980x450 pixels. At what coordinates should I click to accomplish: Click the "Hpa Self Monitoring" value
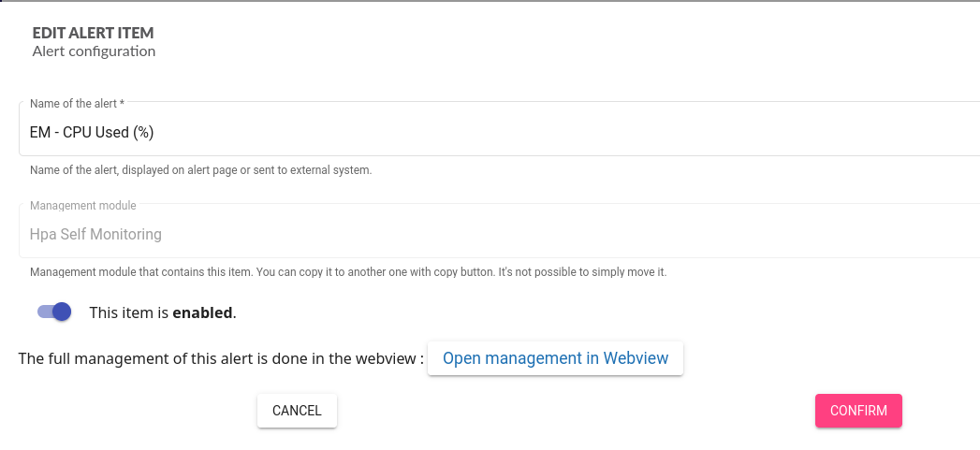95,234
